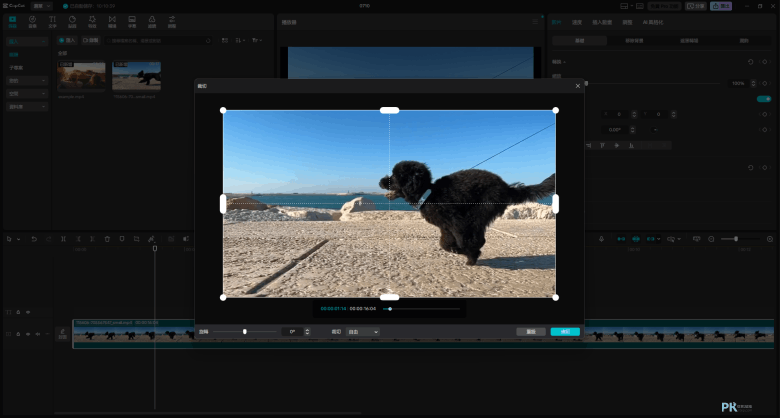The height and width of the screenshot is (418, 780).
Task: Click the teal confirm button in the crop dialog
Action: [565, 331]
